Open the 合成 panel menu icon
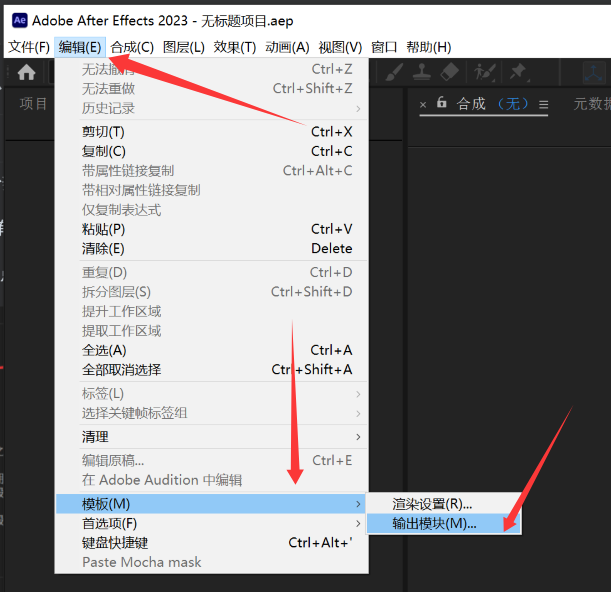The width and height of the screenshot is (611, 592). [x=544, y=104]
